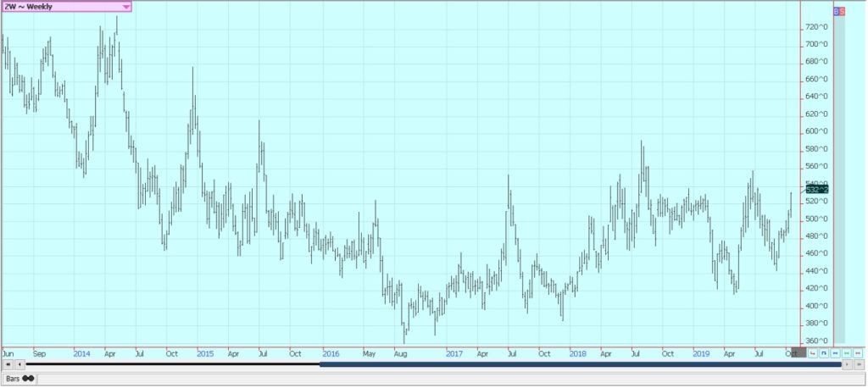Click the highlighted Oct date marker at the right end of the time axis
Viewport: 868px width, 388px height.
[798, 353]
